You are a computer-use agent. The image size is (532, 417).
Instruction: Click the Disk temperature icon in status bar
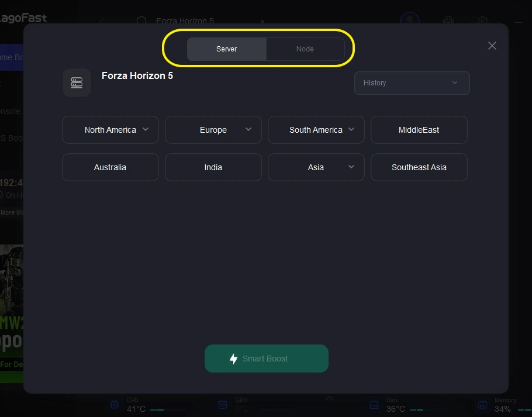pyautogui.click(x=374, y=405)
